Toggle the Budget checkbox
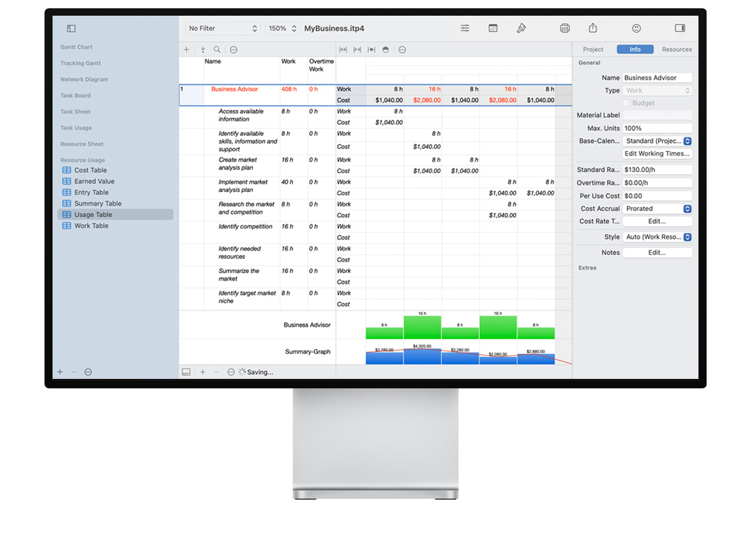The width and height of the screenshot is (751, 560). tap(626, 103)
